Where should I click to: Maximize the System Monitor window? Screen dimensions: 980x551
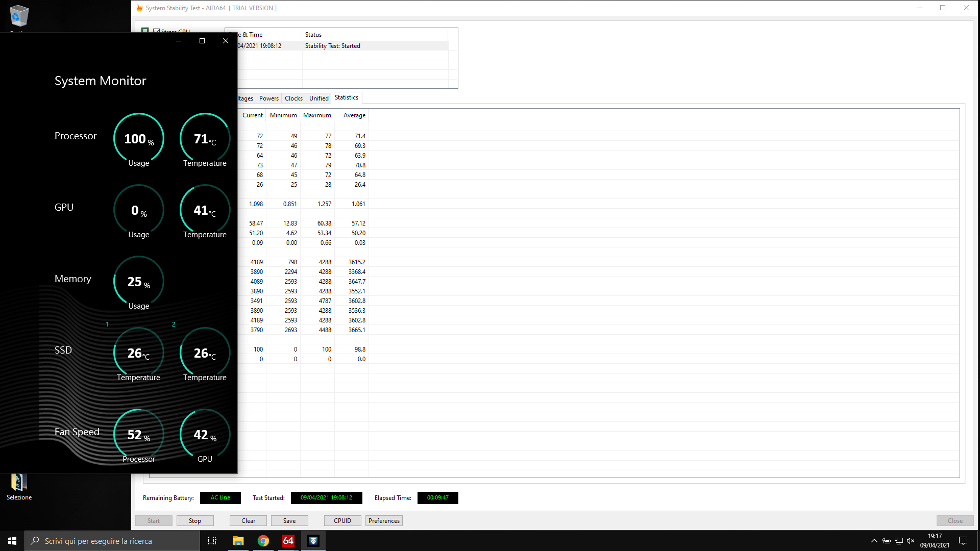pyautogui.click(x=202, y=41)
